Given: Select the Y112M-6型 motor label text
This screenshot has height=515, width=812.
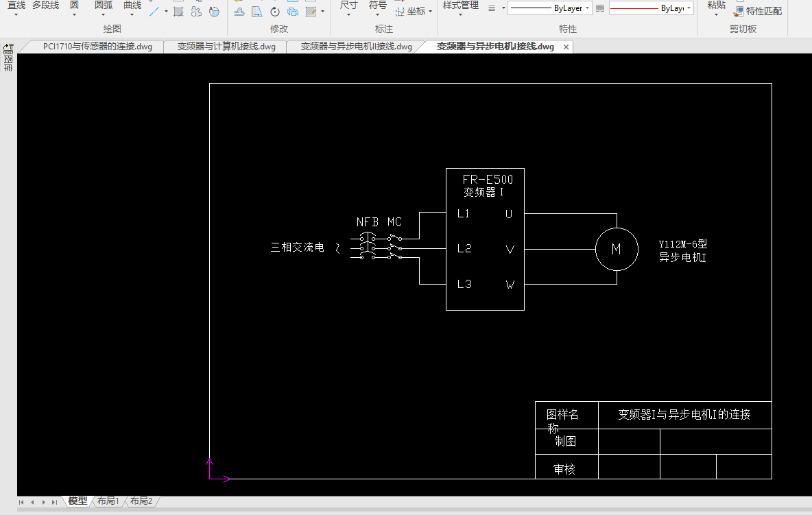Looking at the screenshot, I should [x=683, y=243].
